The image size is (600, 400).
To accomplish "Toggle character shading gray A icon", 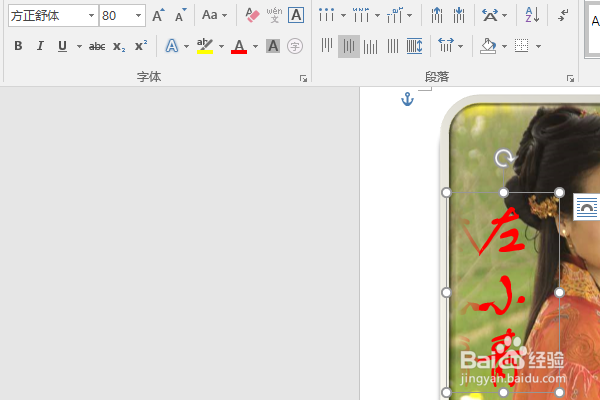I will pyautogui.click(x=273, y=46).
